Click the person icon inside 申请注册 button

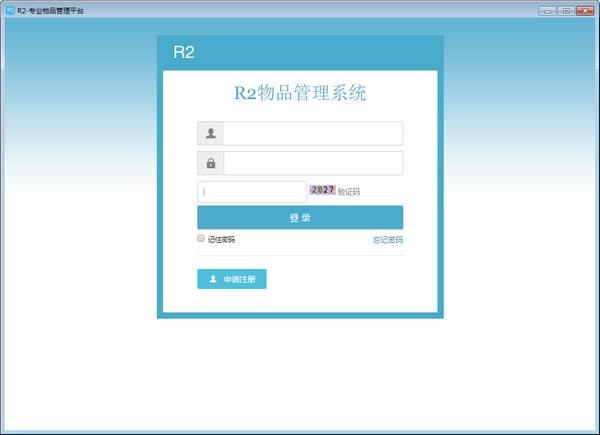pos(213,279)
